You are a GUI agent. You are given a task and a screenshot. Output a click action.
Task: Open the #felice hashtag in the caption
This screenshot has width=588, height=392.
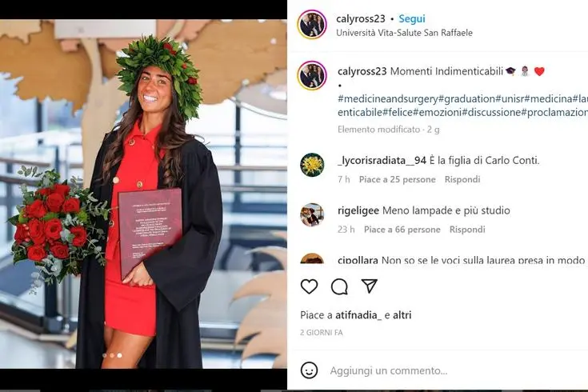pos(398,112)
